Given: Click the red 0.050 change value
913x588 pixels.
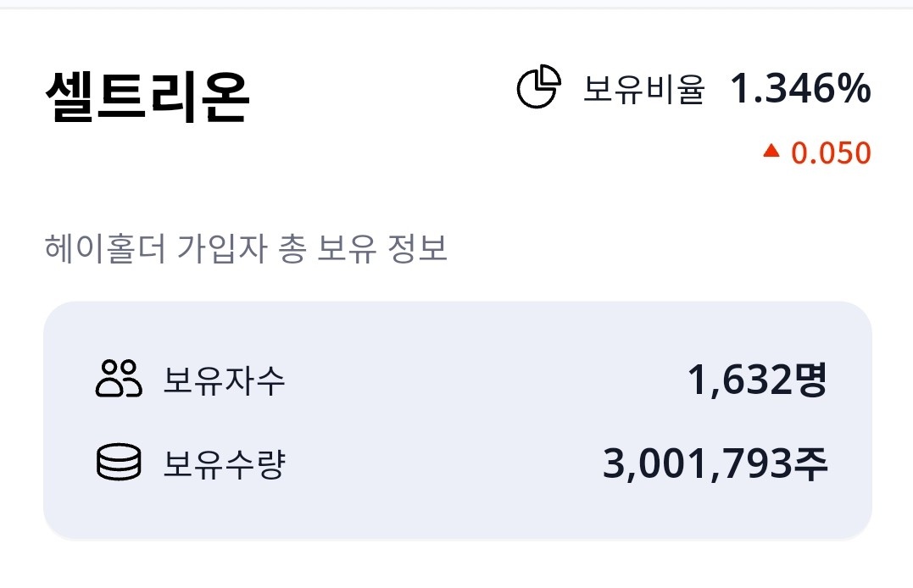Looking at the screenshot, I should pyautogui.click(x=831, y=153).
